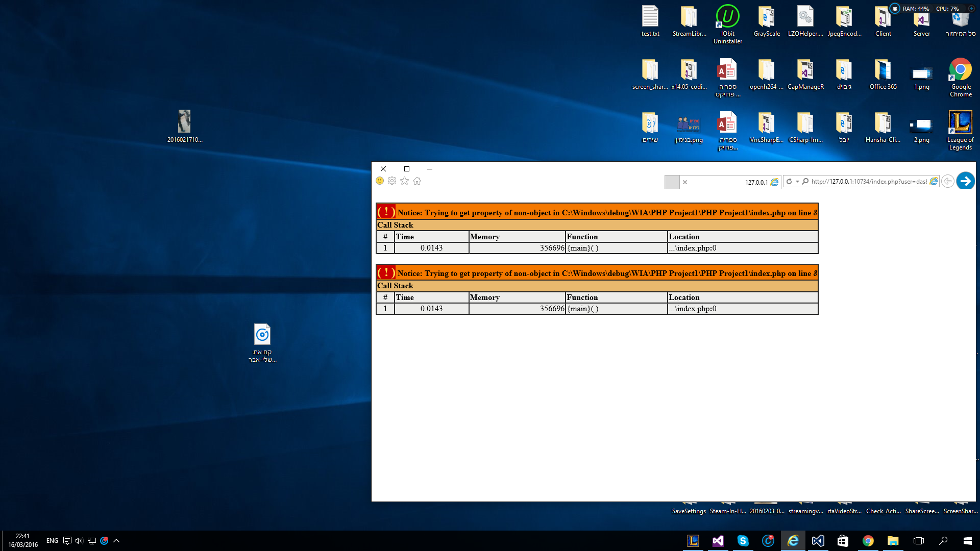The height and width of the screenshot is (551, 980).
Task: Select the Hansha-Cli... desktop folder
Action: pos(883,128)
